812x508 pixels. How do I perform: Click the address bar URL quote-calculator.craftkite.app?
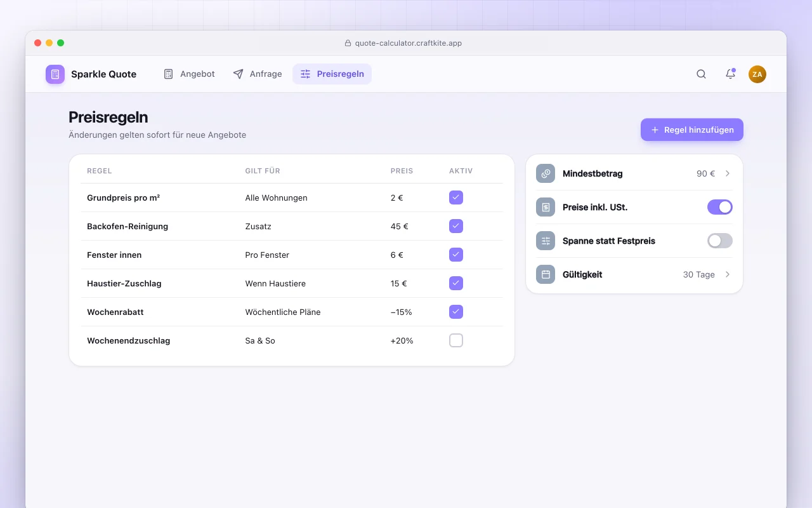pos(409,43)
